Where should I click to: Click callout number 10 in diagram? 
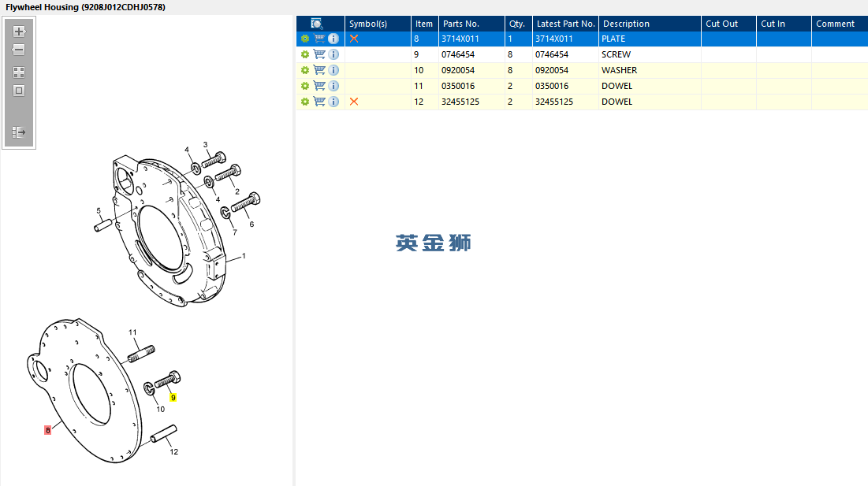[x=161, y=409]
